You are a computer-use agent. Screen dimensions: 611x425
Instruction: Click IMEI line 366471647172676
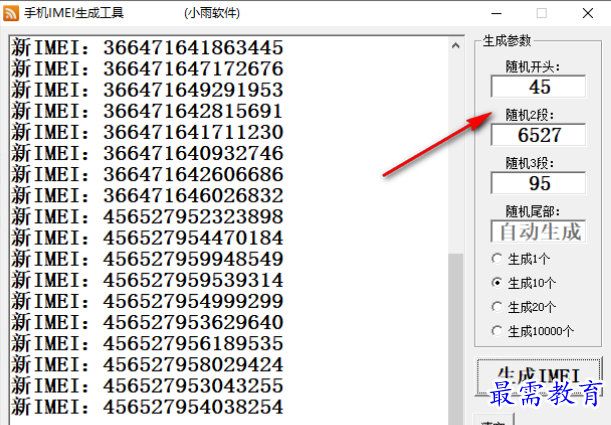(147, 69)
